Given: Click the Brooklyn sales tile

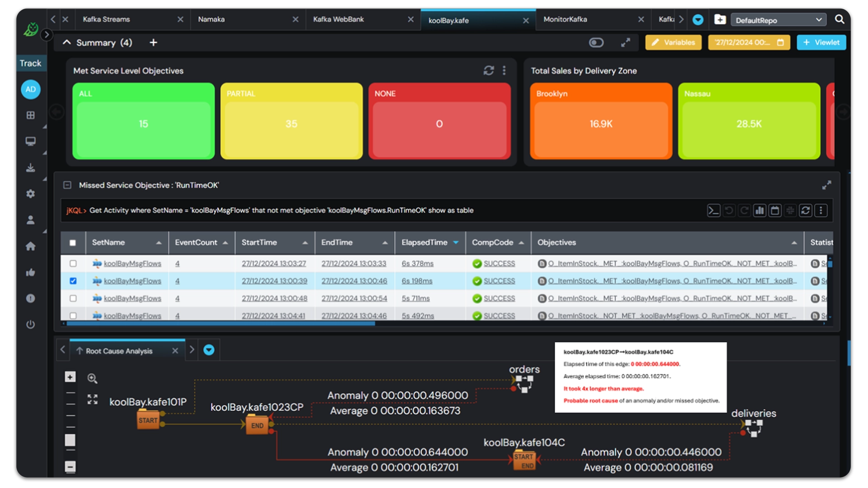Looking at the screenshot, I should tap(601, 121).
